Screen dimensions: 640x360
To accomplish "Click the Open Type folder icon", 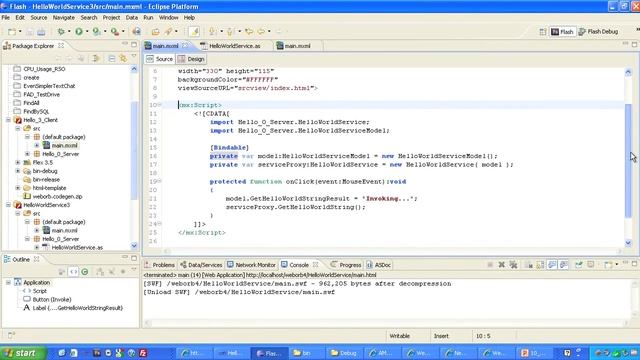I will [x=156, y=31].
